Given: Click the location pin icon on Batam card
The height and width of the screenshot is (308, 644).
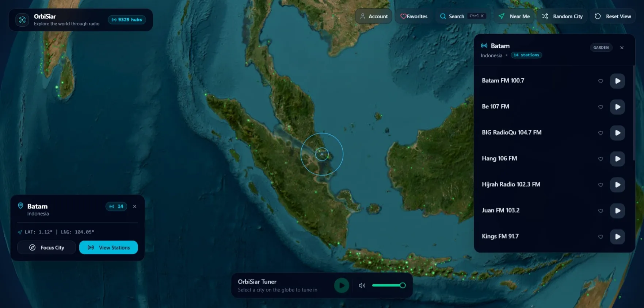Looking at the screenshot, I should [x=20, y=206].
